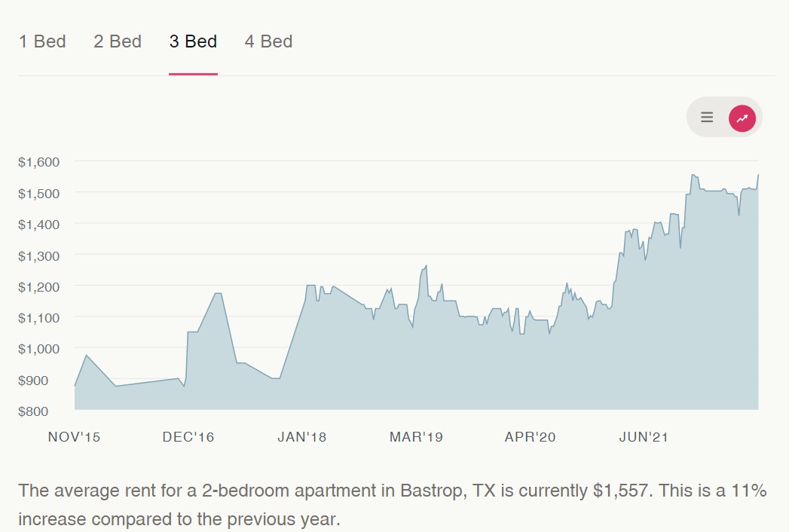
Task: Click the $1,000 y-axis label
Action: (x=38, y=349)
